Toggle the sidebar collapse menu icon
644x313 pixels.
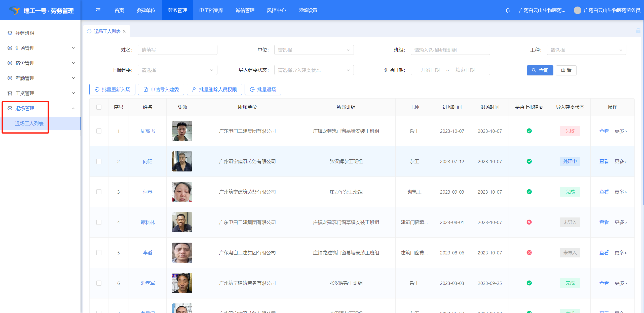[x=98, y=10]
